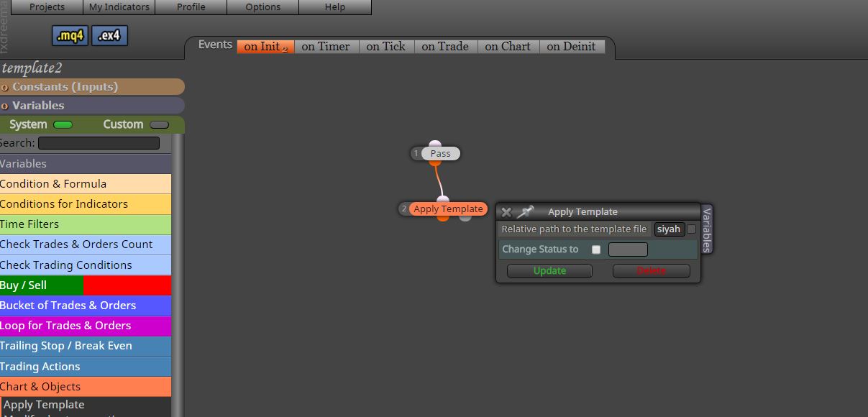This screenshot has height=417, width=868.
Task: Download the .mq4 source file
Action: click(x=70, y=35)
